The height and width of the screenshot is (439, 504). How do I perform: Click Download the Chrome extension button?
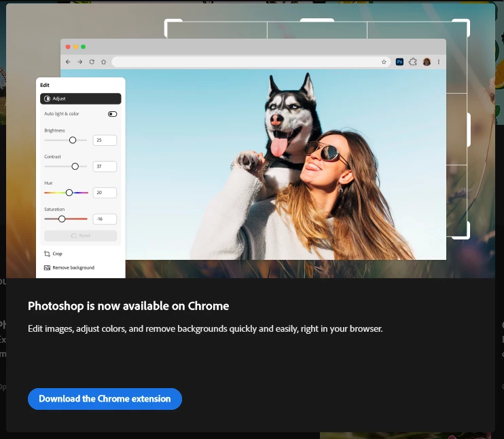click(105, 398)
